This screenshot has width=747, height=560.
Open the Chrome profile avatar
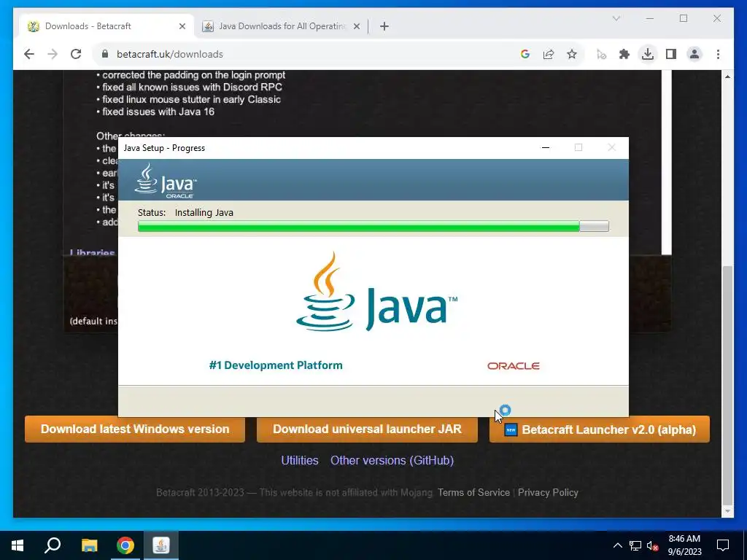pyautogui.click(x=694, y=54)
